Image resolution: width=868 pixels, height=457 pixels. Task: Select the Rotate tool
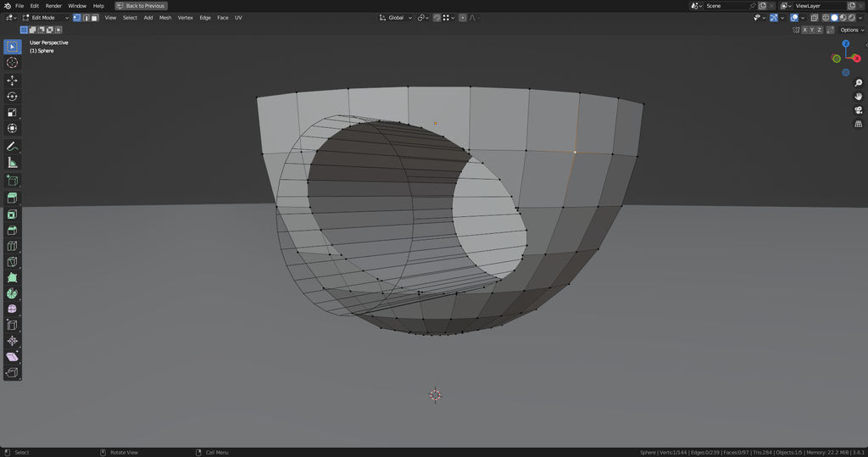click(13, 97)
